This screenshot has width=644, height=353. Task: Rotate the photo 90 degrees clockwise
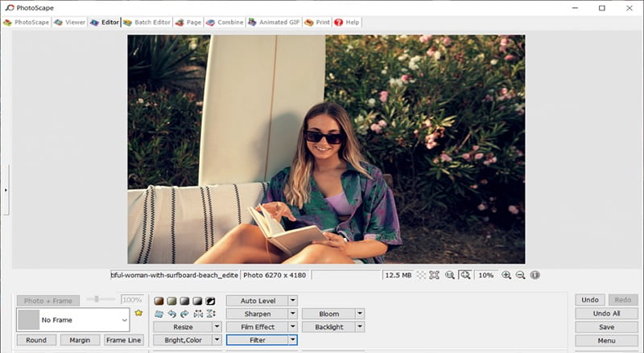point(185,314)
